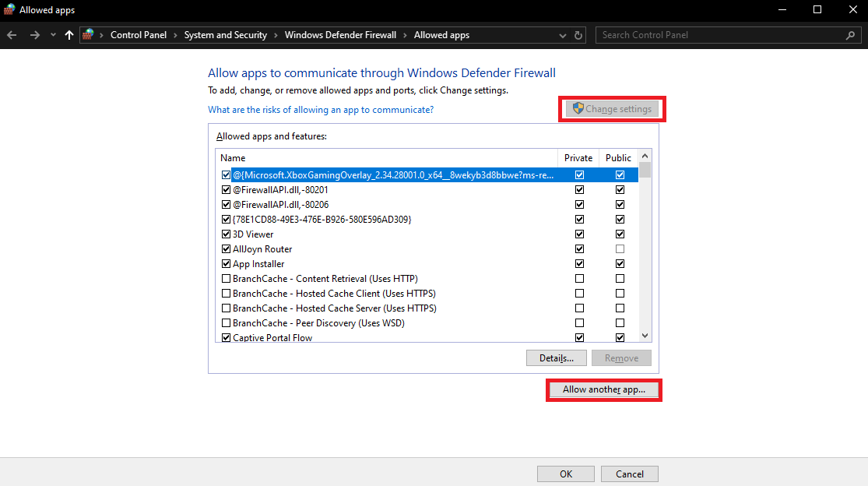This screenshot has height=486, width=868.
Task: Uncheck App Installer in the allowed apps list
Action: pos(226,263)
